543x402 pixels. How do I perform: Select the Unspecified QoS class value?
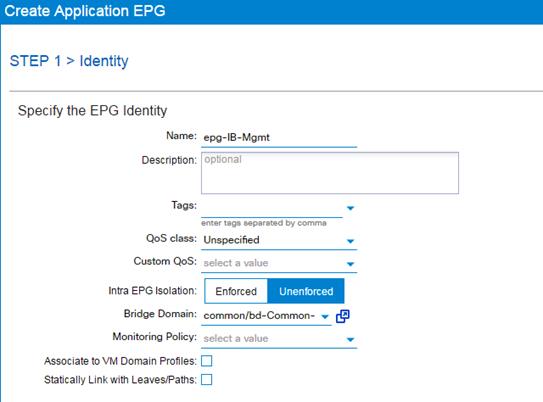click(x=231, y=240)
